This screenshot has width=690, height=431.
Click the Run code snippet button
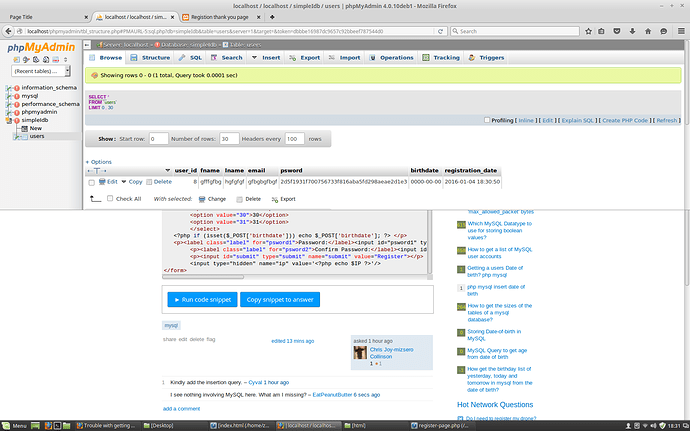coord(202,299)
